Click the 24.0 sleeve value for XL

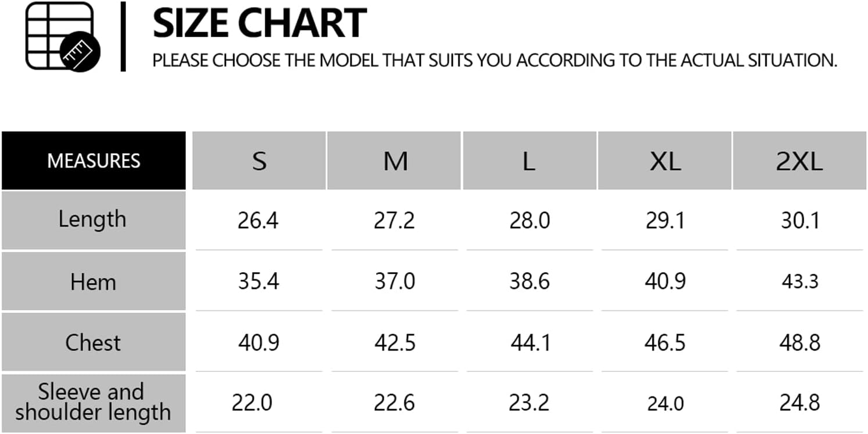(665, 403)
